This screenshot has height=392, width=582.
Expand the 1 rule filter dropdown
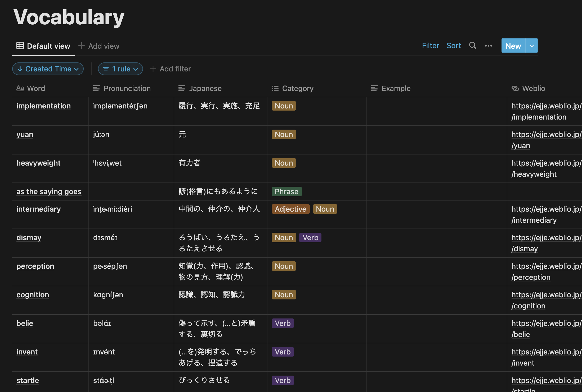(x=120, y=69)
